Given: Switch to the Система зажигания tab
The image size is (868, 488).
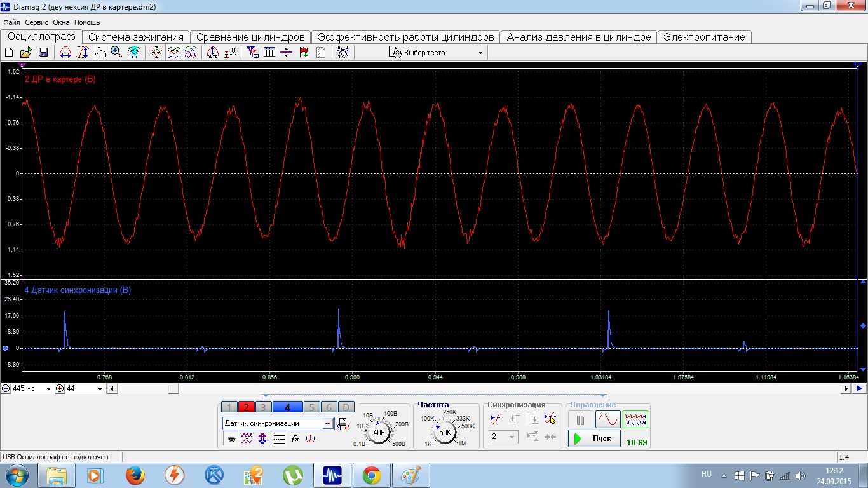Looking at the screenshot, I should pyautogui.click(x=136, y=37).
